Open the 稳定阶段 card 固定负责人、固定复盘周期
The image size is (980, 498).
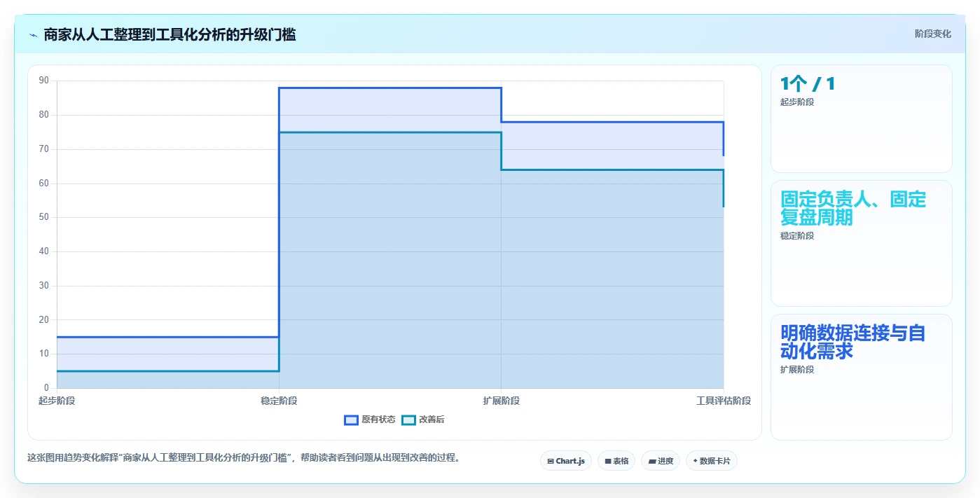tap(862, 243)
